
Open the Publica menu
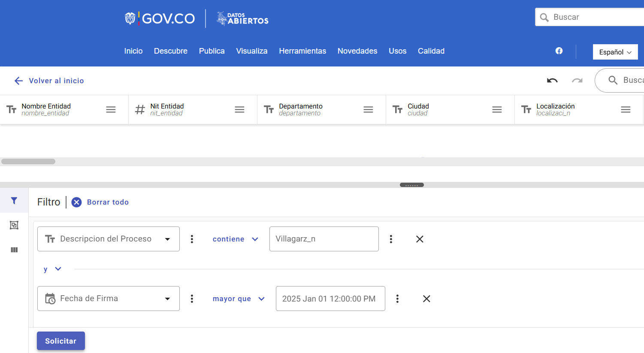[212, 51]
